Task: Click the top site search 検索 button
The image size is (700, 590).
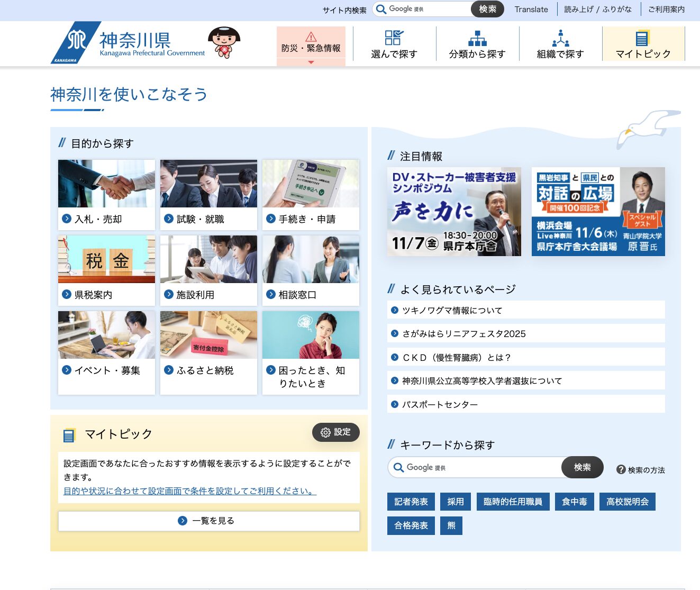Action: [x=487, y=9]
